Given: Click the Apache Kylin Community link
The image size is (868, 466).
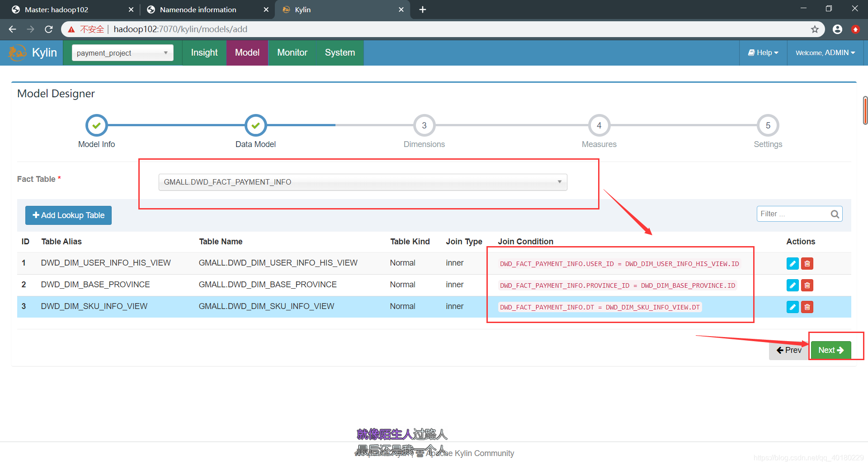Looking at the screenshot, I should [470, 453].
